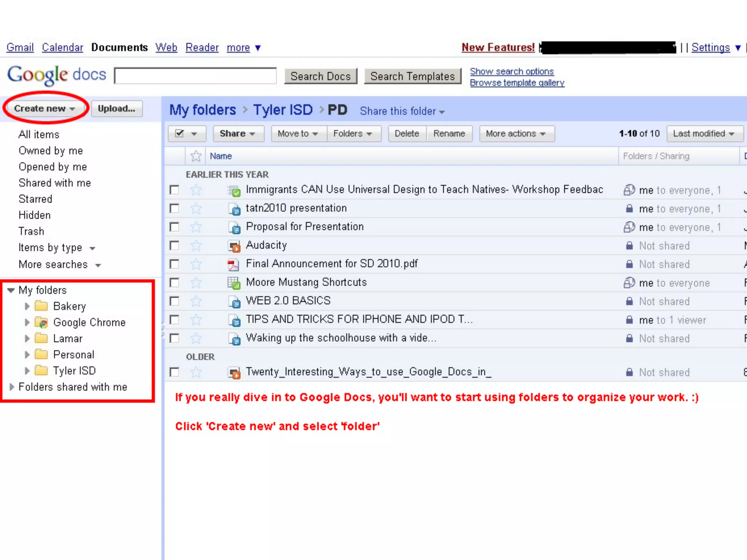Click the Search Docs button
747x560 pixels.
pyautogui.click(x=320, y=76)
